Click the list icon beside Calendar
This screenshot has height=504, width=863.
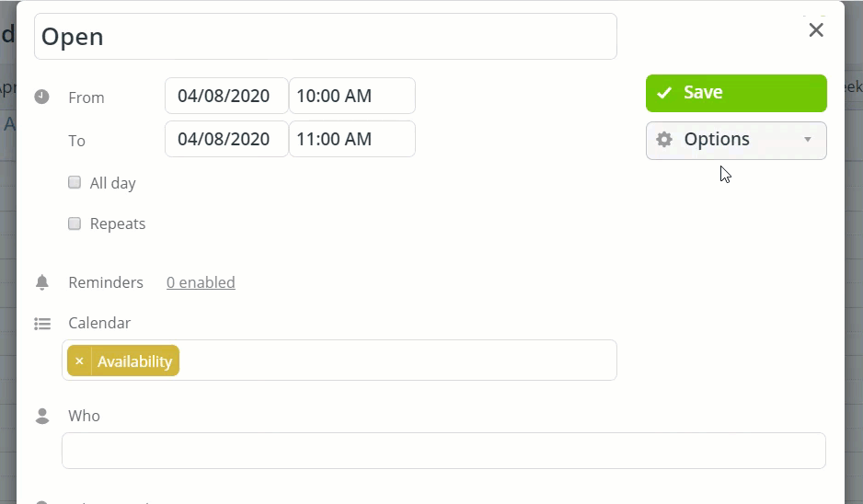coord(42,324)
